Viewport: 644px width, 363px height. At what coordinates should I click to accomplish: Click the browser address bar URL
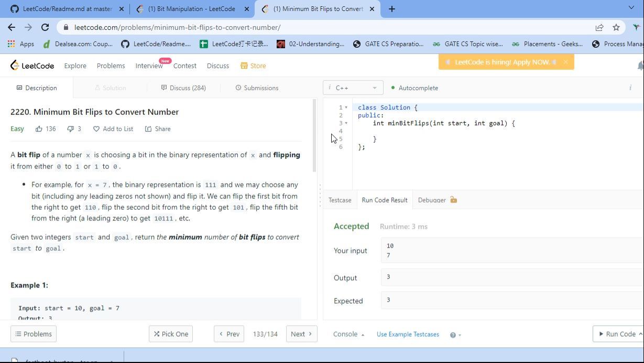pos(177,27)
